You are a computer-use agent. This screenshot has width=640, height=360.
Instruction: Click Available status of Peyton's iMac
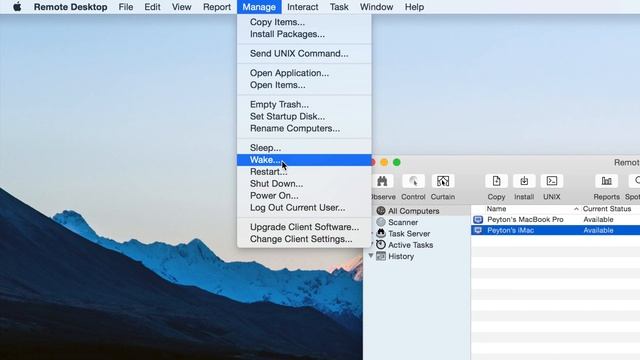coord(598,231)
